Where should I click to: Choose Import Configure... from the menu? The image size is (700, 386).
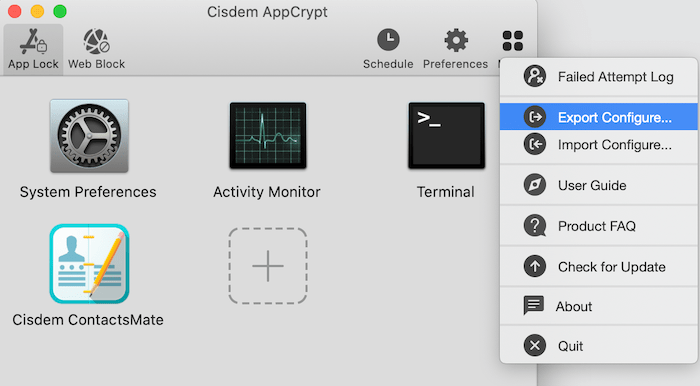599,145
